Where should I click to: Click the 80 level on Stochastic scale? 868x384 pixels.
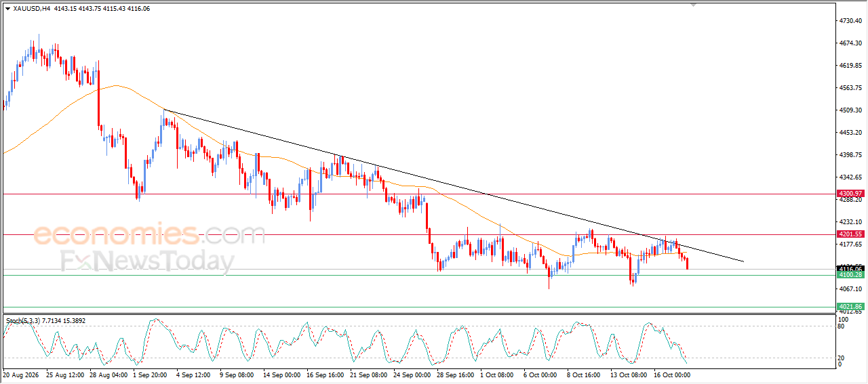tap(842, 326)
